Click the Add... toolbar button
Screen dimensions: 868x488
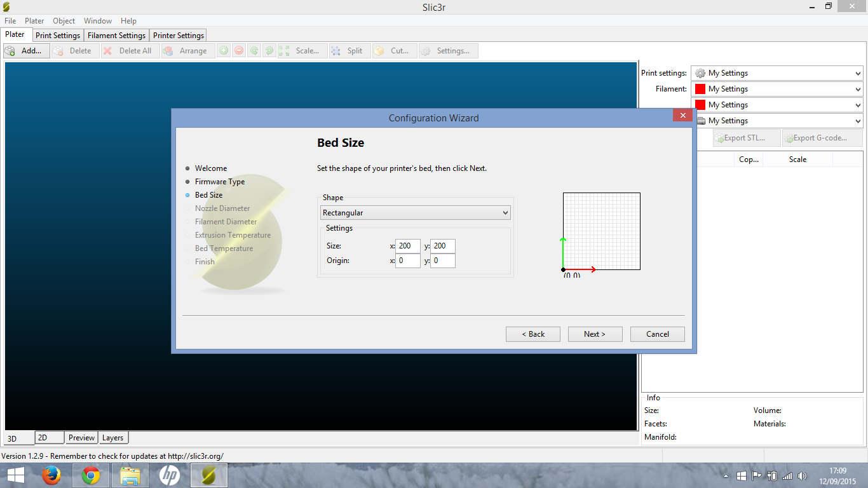(26, 51)
